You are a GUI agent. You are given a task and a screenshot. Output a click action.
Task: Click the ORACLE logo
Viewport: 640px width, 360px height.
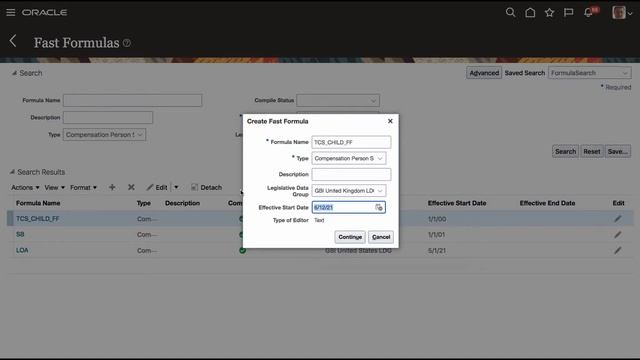point(44,13)
